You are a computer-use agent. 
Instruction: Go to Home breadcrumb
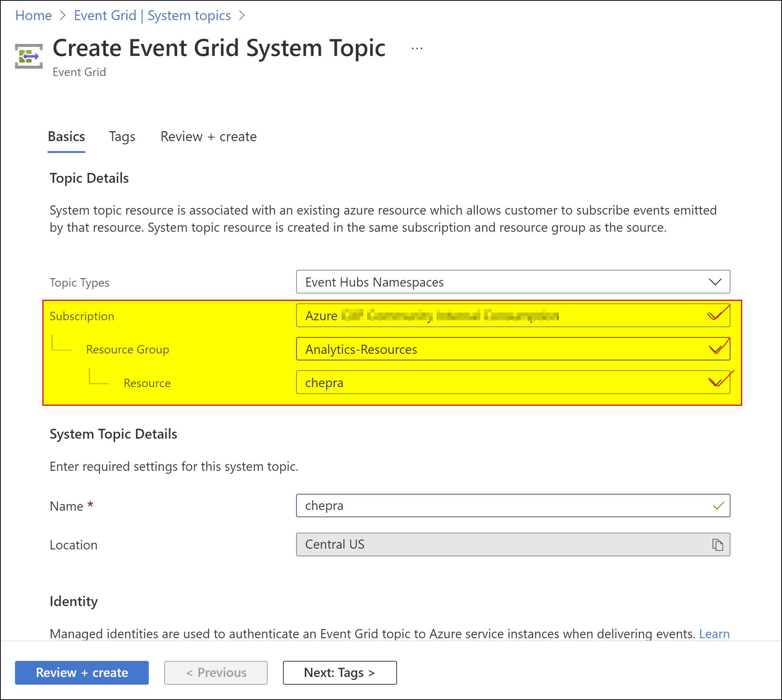pyautogui.click(x=34, y=15)
